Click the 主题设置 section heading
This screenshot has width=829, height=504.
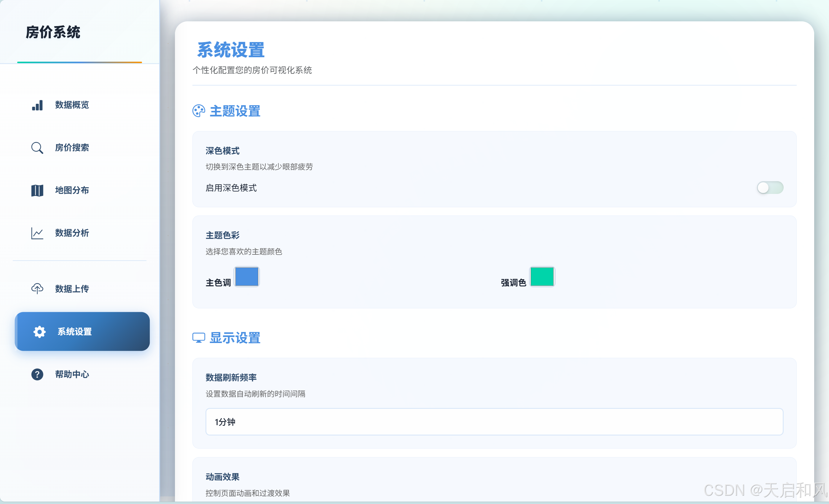coord(235,111)
